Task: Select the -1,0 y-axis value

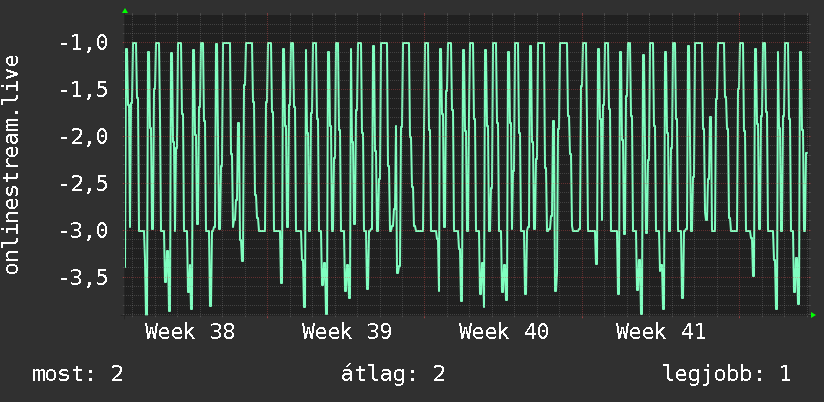Action: point(84,43)
